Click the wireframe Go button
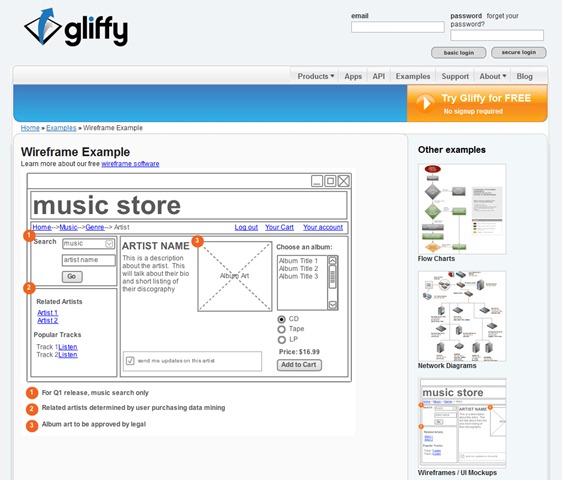The height and width of the screenshot is (480, 562). [72, 277]
